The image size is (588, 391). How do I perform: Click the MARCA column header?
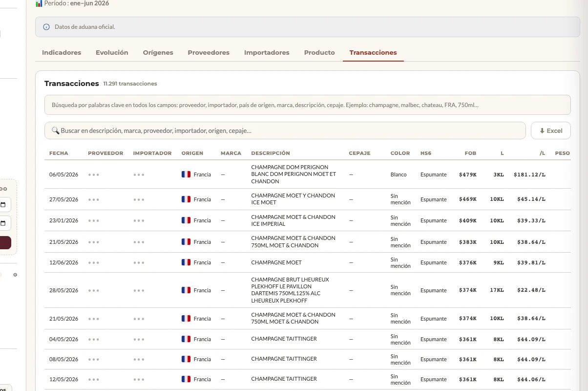[231, 153]
